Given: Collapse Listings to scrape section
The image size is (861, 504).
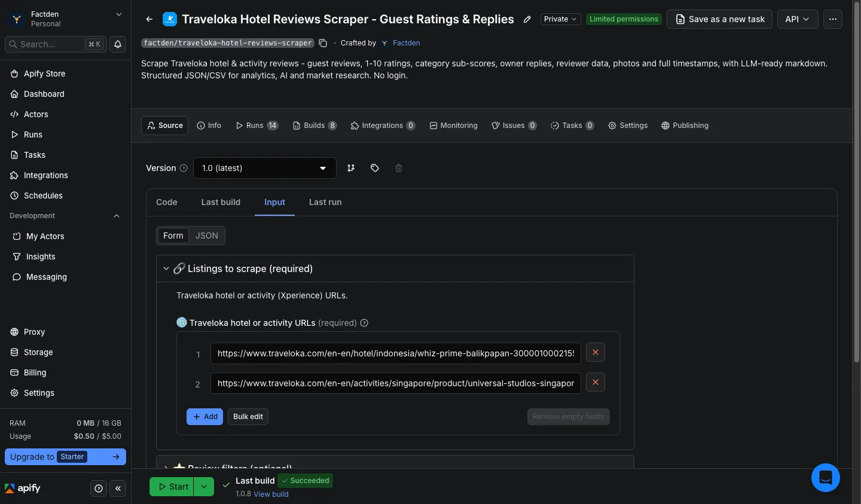Looking at the screenshot, I should coord(166,268).
